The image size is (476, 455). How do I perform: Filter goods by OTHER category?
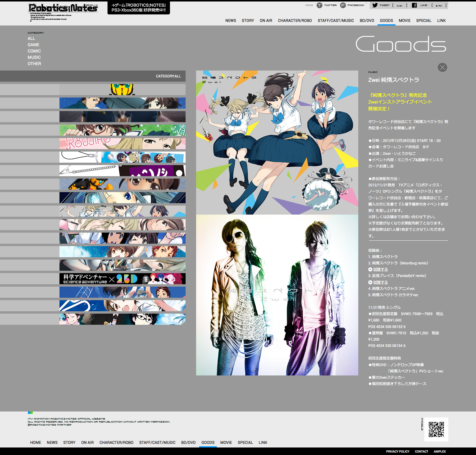click(x=34, y=64)
